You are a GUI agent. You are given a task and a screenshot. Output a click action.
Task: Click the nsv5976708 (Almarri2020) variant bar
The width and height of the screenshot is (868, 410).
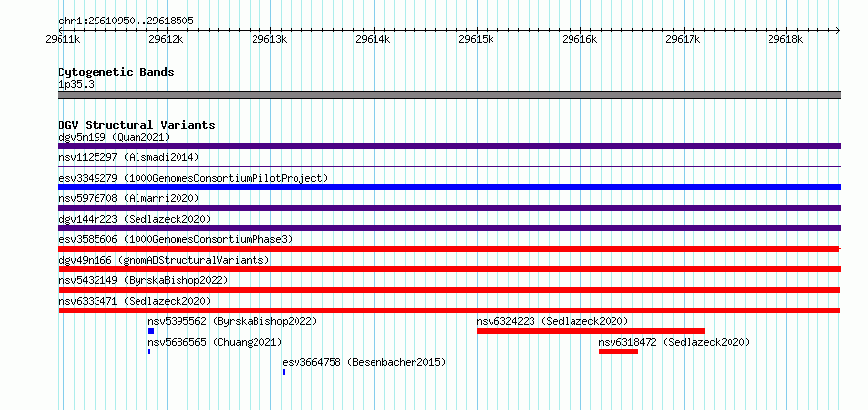pyautogui.click(x=449, y=208)
